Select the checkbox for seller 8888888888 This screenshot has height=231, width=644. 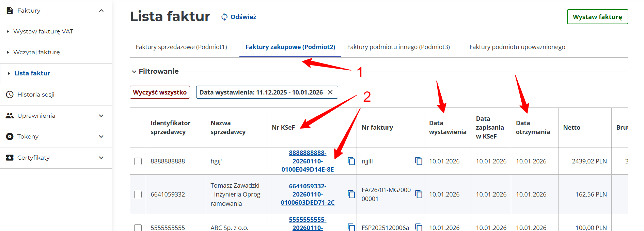point(138,161)
